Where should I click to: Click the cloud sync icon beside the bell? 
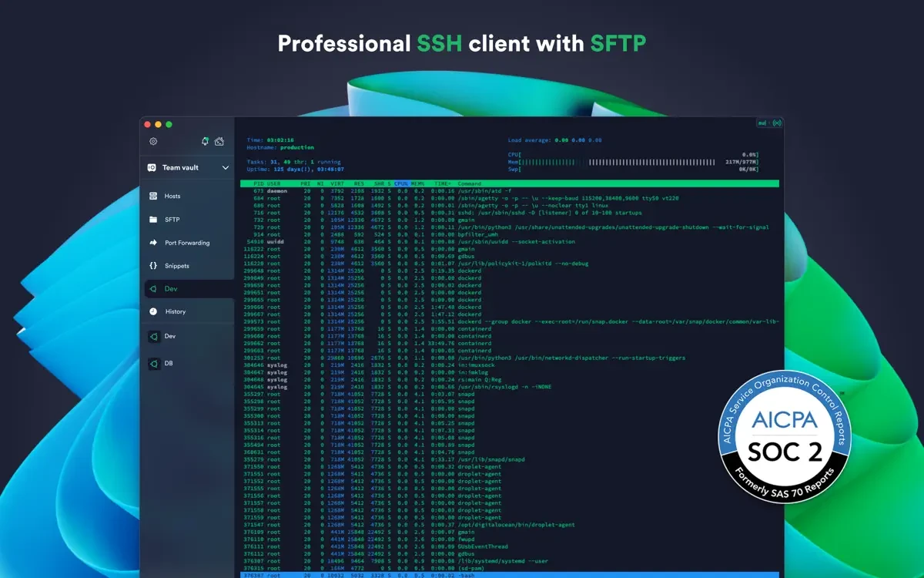[x=219, y=142]
